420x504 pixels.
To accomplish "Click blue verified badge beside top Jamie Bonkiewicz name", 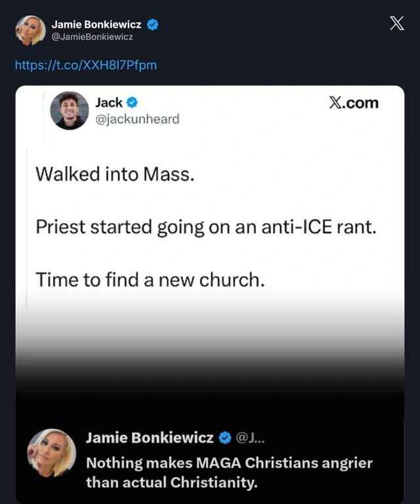I will pyautogui.click(x=153, y=24).
